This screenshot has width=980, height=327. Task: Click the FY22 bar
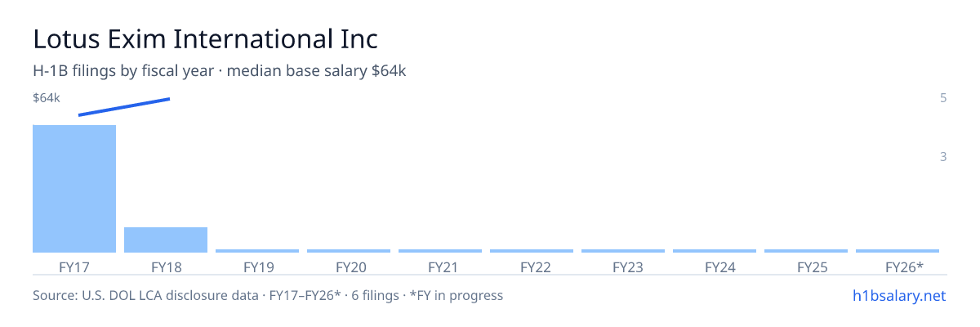tap(532, 251)
